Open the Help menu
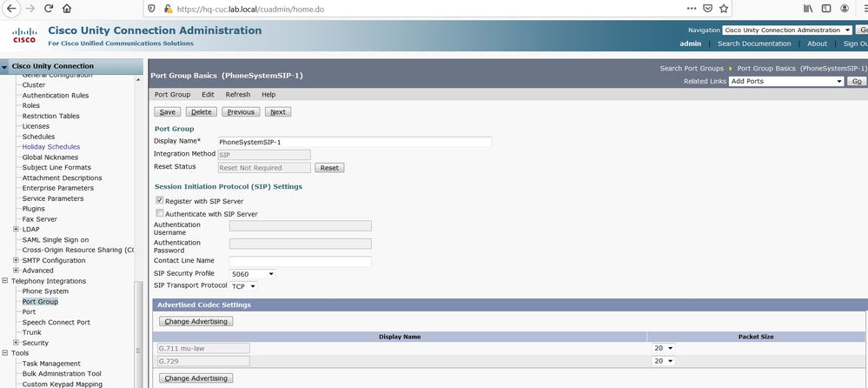The image size is (868, 388). tap(268, 95)
